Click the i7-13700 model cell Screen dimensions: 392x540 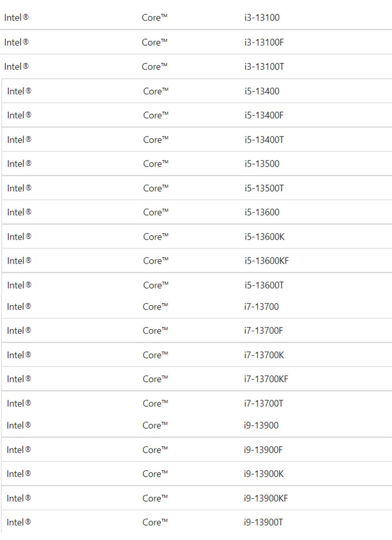[261, 307]
